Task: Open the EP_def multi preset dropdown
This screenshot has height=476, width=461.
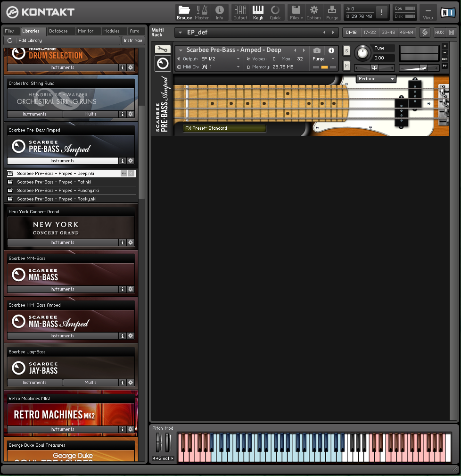Action: coord(180,33)
